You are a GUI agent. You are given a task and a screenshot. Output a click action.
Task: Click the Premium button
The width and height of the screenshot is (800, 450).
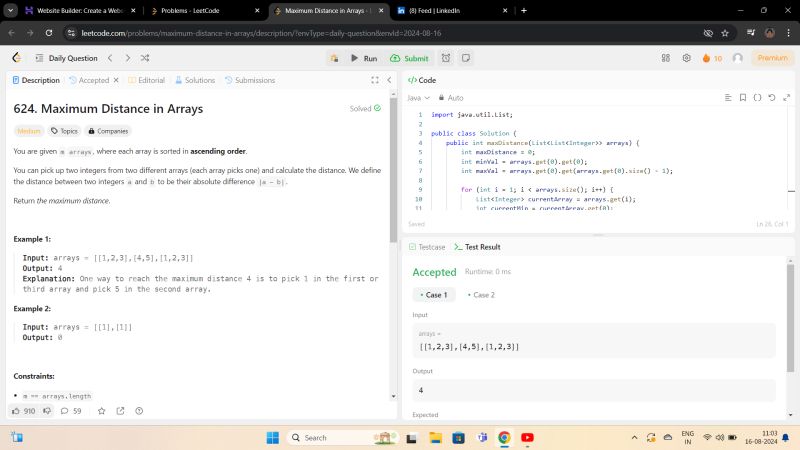[x=771, y=58]
